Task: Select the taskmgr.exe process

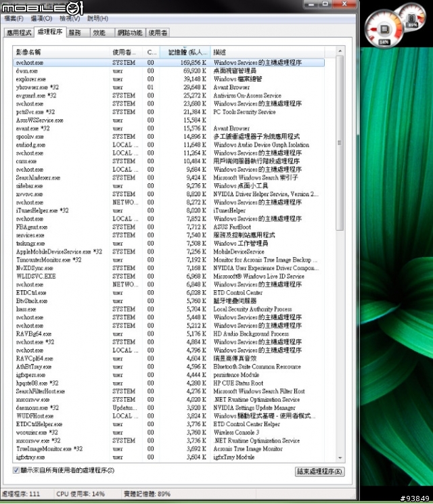Action: point(168,244)
